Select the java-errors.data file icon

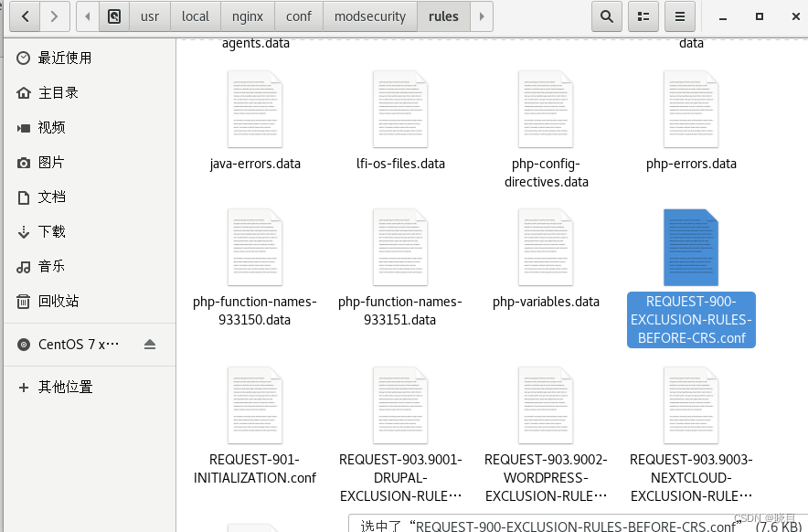click(x=255, y=110)
